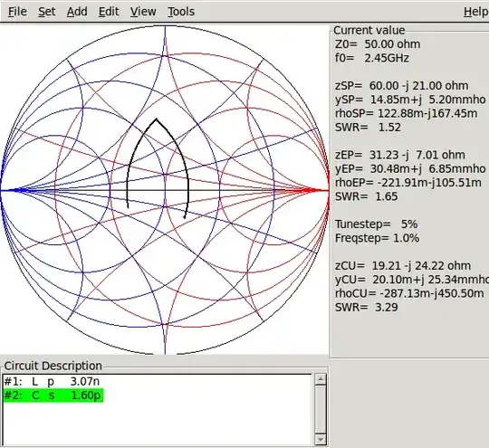Open the Help menu
489x448 pixels.
click(x=476, y=12)
